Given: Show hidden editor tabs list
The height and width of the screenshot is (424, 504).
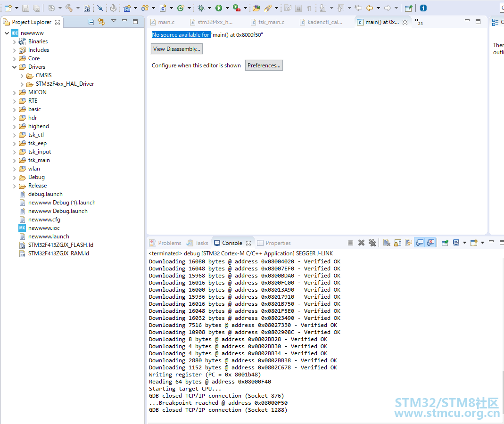Looking at the screenshot, I should point(418,22).
